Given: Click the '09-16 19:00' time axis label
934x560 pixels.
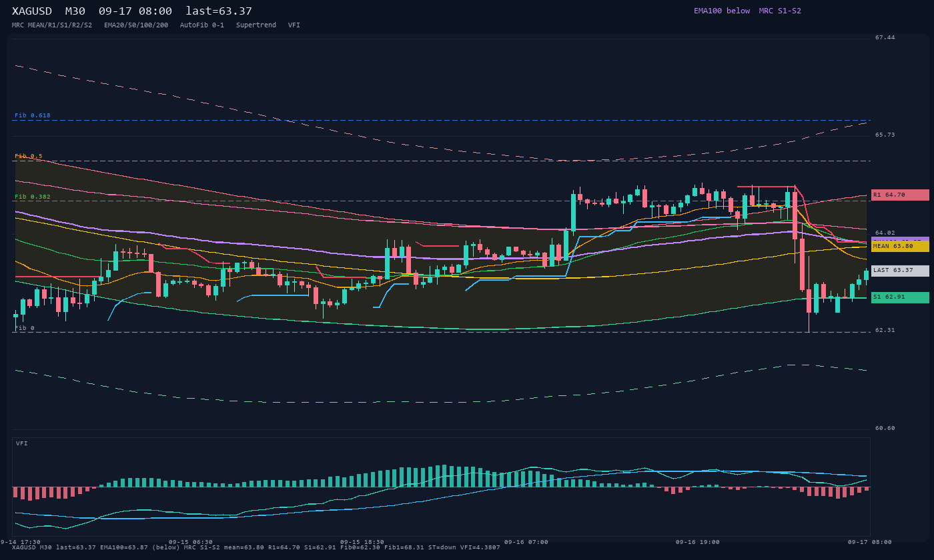Looking at the screenshot, I should (x=698, y=542).
